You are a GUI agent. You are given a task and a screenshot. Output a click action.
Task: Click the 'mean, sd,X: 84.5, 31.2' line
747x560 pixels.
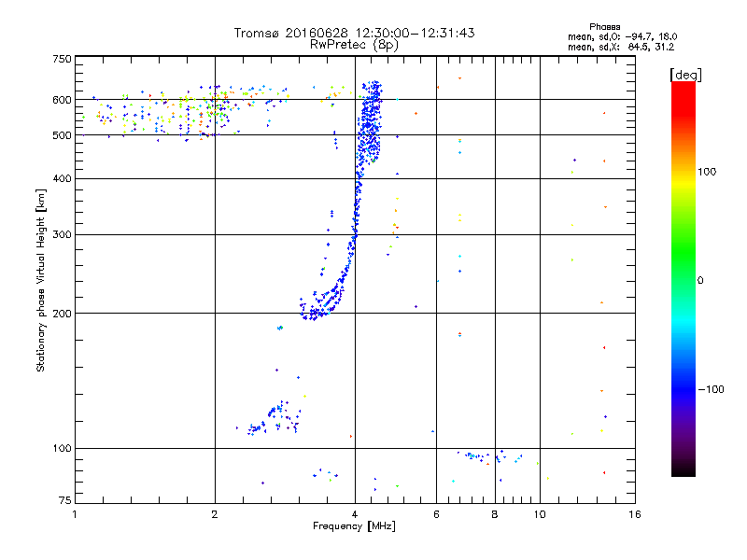tap(621, 47)
